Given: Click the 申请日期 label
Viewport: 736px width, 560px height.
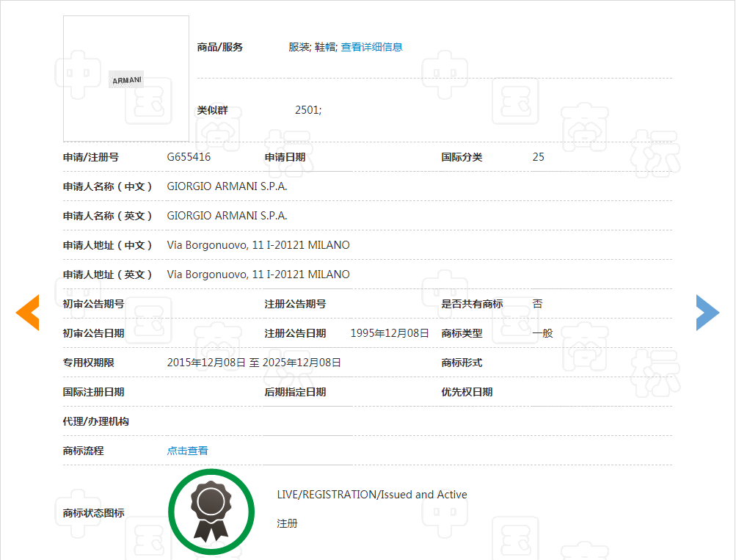Looking at the screenshot, I should pos(285,157).
